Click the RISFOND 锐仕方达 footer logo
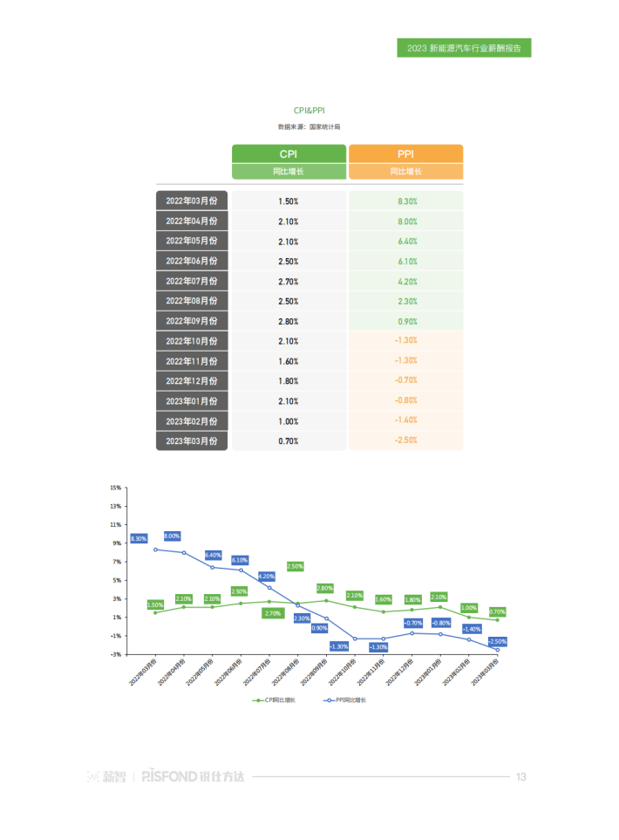Image resolution: width=619 pixels, height=840 pixels. (193, 776)
